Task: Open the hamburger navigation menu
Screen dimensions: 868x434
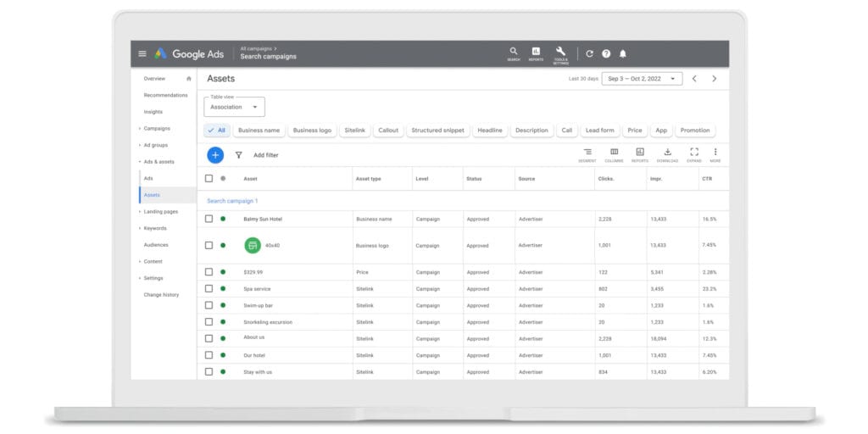Action: point(142,53)
